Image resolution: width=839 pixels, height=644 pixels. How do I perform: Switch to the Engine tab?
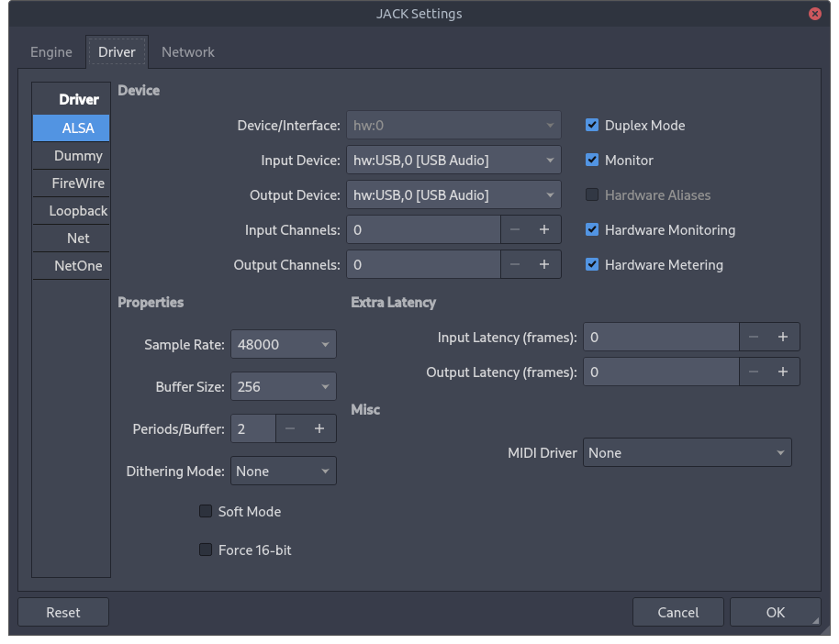pyautogui.click(x=51, y=52)
